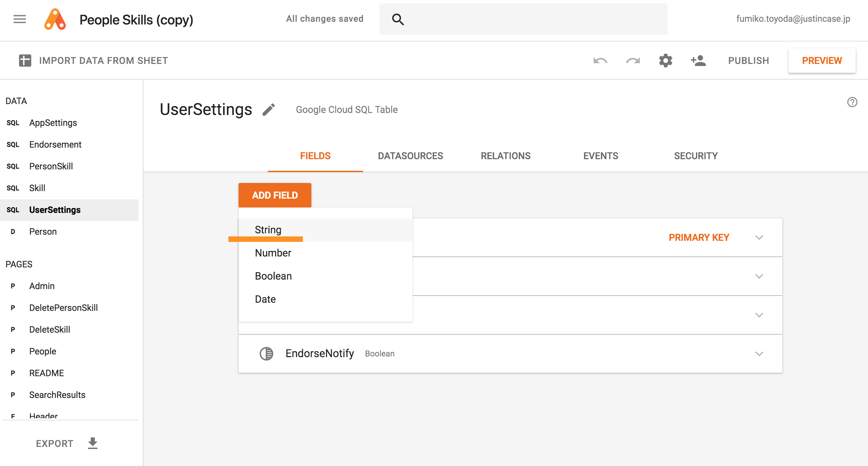This screenshot has width=868, height=466.
Task: Open the Security tab
Action: pos(696,156)
